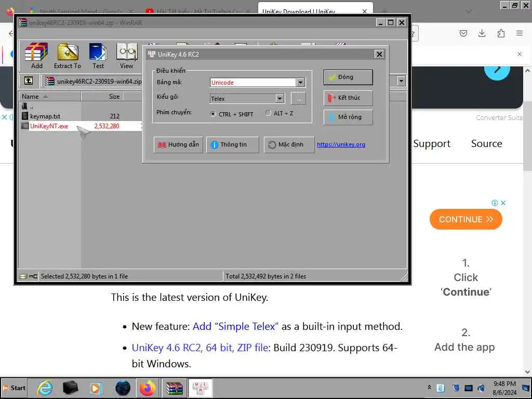Click the Mở rộng button in UniKey
532x399 pixels.
[348, 117]
